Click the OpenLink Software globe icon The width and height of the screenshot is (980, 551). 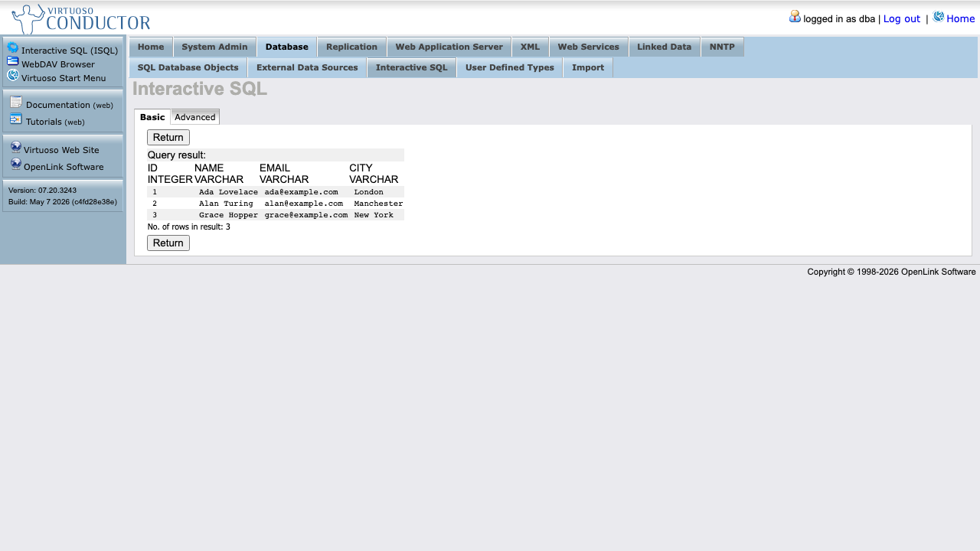pyautogui.click(x=16, y=164)
